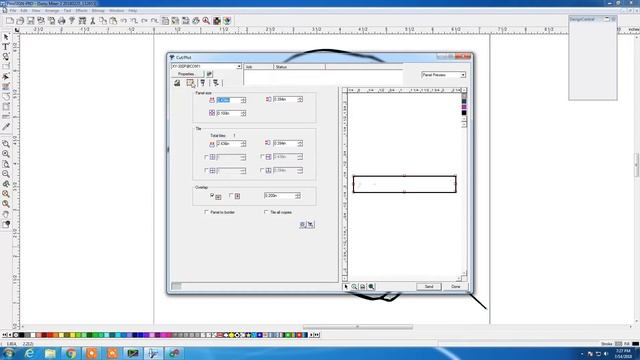Open the Edit menu
The image size is (640, 360).
click(x=24, y=11)
